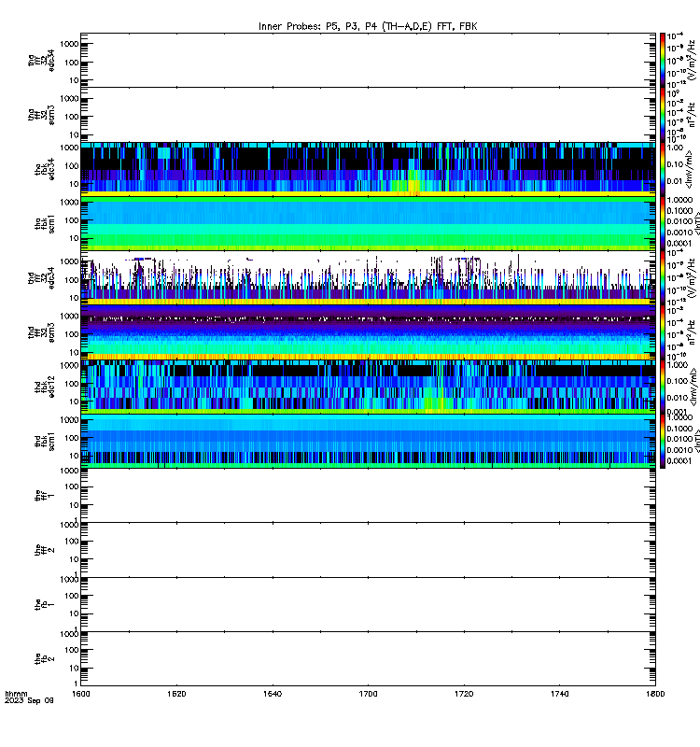Click the 'tha fff 32 scm3' axis label
The image size is (700, 747).
(x=41, y=115)
